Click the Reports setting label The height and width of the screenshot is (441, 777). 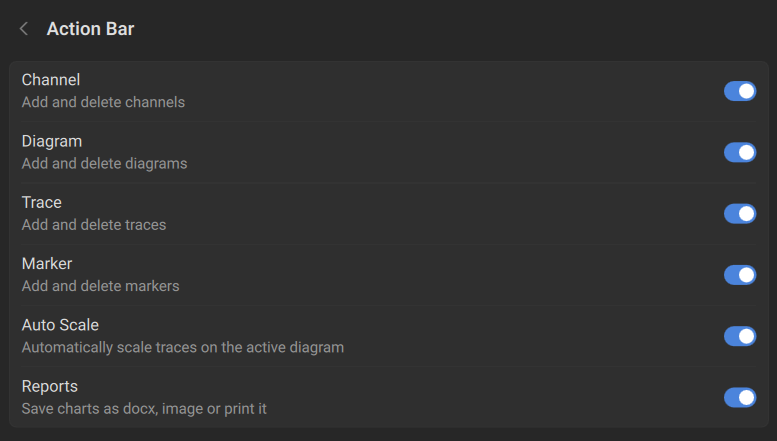click(50, 386)
